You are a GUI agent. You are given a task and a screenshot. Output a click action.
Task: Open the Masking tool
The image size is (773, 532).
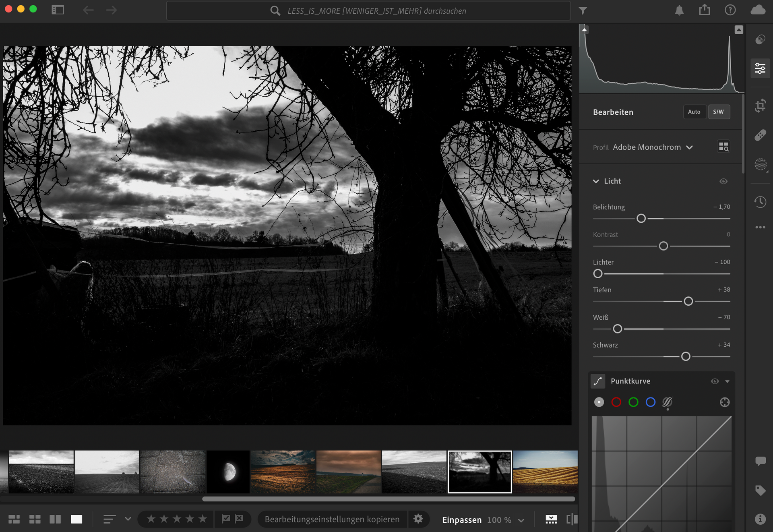point(760,164)
